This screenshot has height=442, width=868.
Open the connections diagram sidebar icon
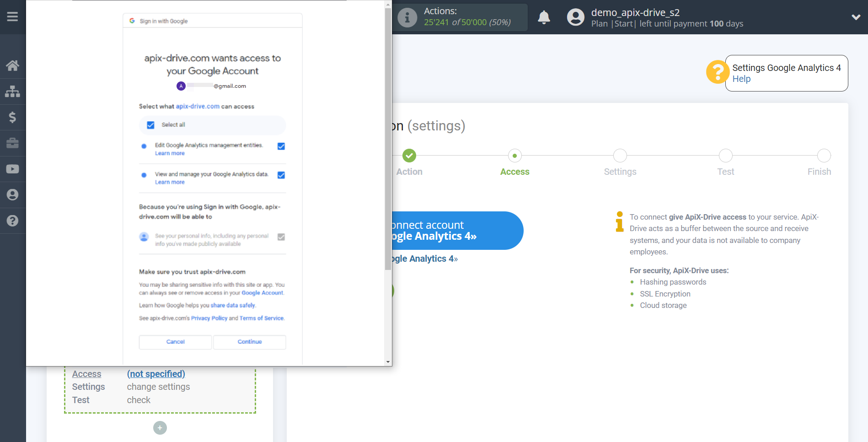[13, 91]
